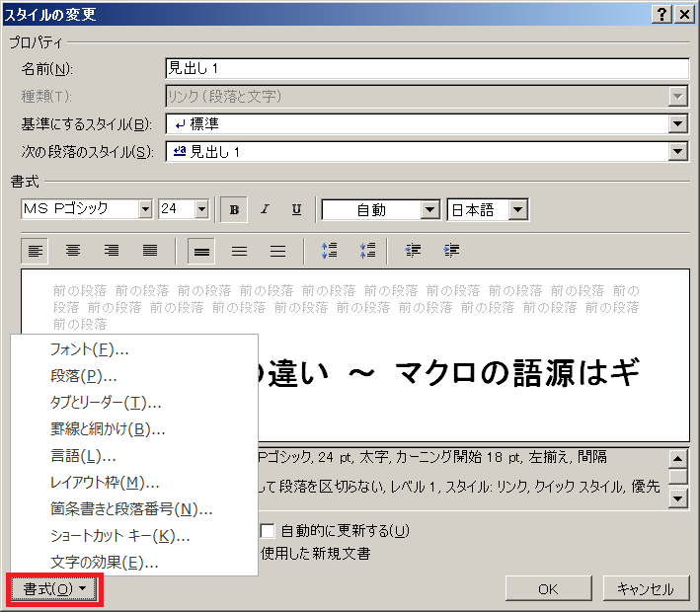This screenshot has height=612, width=700.
Task: Open the font size dropdown showing 24
Action: 201,209
